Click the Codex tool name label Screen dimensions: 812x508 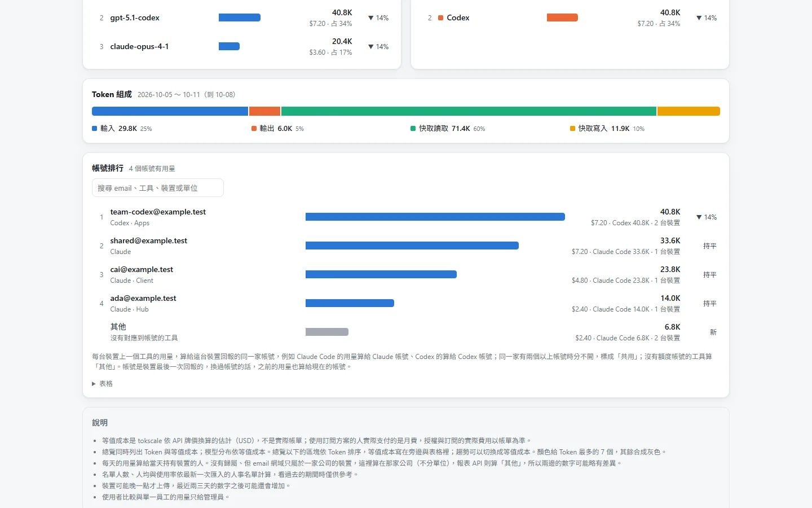[x=458, y=18]
